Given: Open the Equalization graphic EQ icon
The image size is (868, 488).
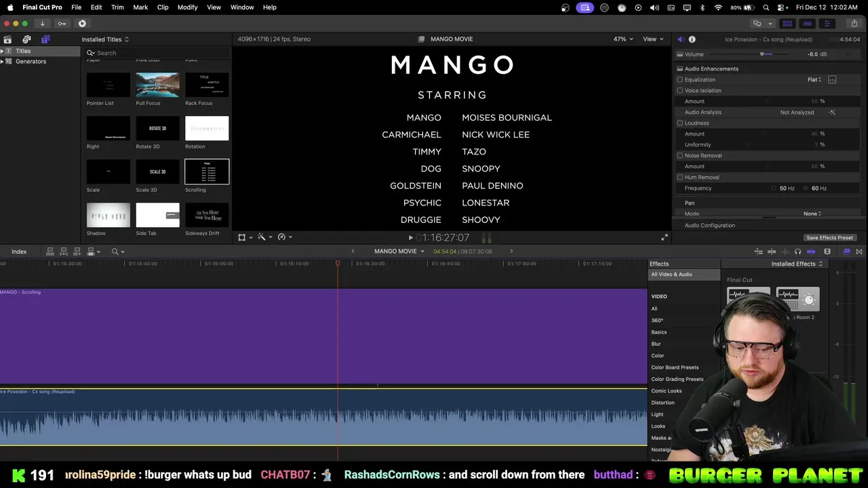Looking at the screenshot, I should tap(832, 80).
